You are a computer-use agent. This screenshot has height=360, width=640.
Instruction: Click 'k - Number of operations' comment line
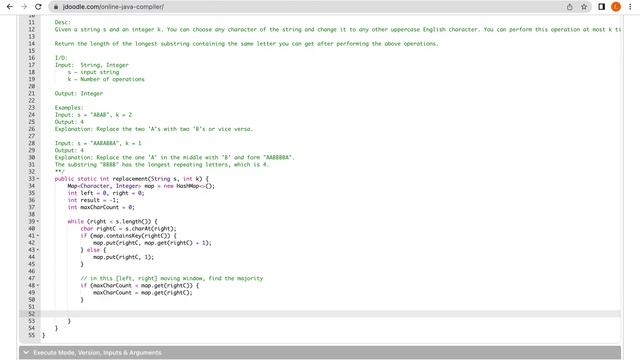point(106,79)
